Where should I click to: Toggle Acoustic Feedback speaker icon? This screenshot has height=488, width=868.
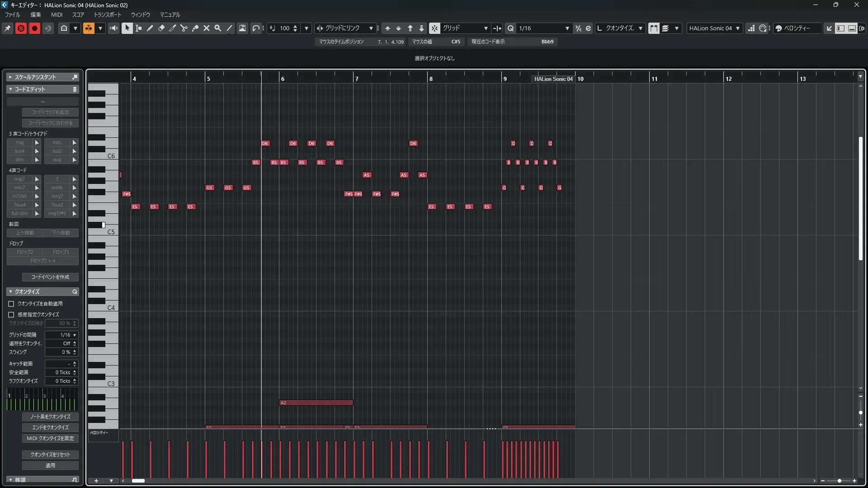[x=113, y=28]
